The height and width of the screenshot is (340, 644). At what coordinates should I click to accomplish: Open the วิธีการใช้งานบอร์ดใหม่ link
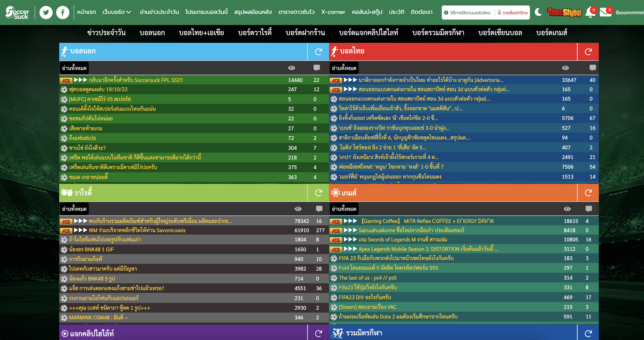point(467,13)
